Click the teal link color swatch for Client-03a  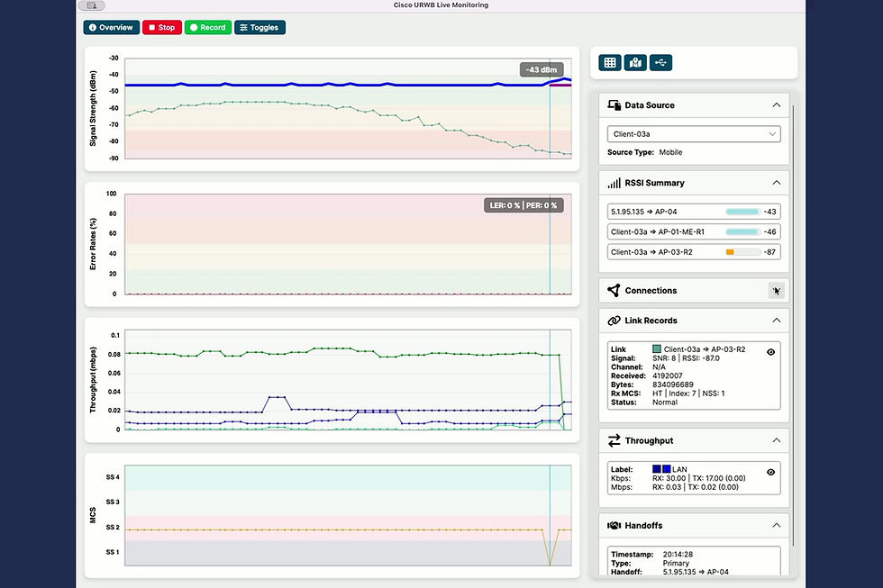coord(657,348)
